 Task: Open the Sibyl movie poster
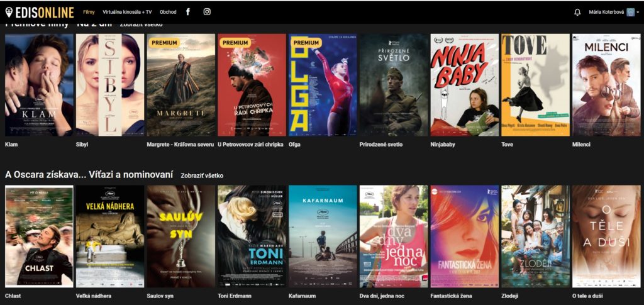pos(110,85)
